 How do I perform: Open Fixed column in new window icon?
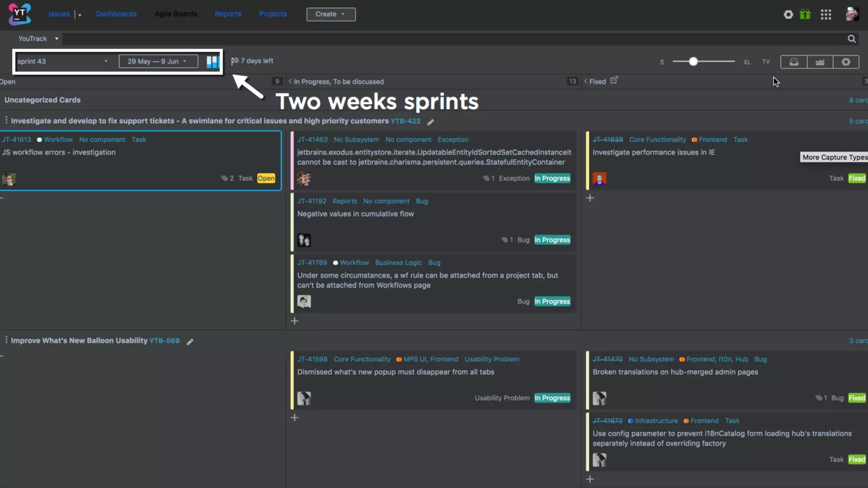coord(614,80)
